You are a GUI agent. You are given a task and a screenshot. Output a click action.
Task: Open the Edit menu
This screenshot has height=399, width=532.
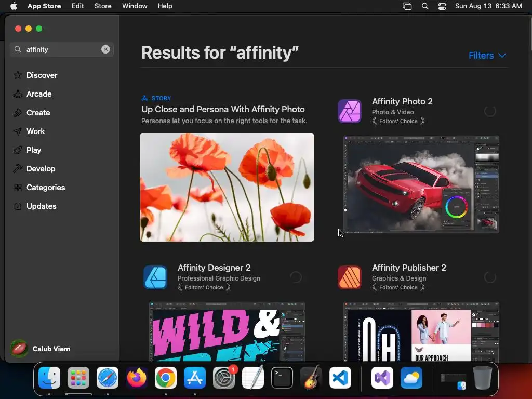(x=78, y=6)
